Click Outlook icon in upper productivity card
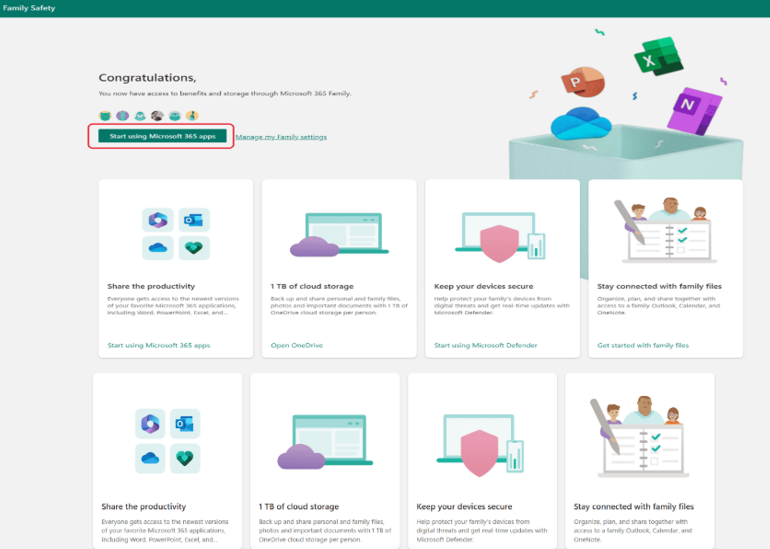Screen dimensions: 770x549 point(193,220)
